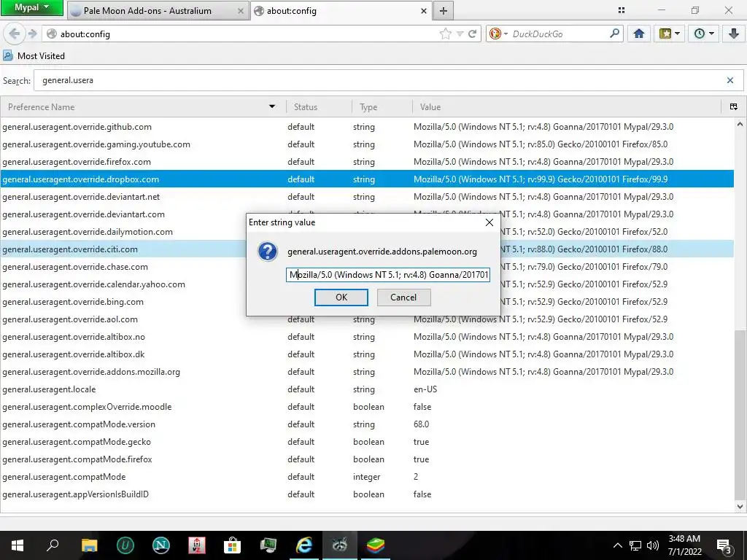Image resolution: width=747 pixels, height=560 pixels.
Task: Open File Explorer from the taskbar
Action: (x=89, y=545)
